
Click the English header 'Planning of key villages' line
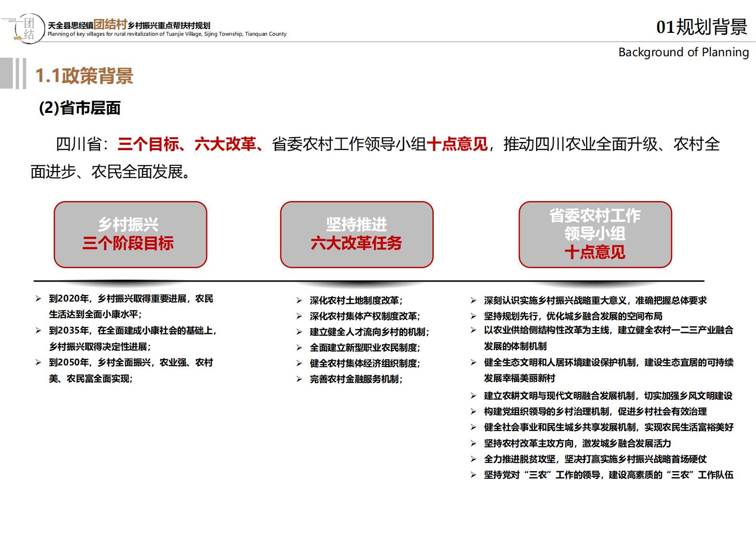tap(167, 34)
